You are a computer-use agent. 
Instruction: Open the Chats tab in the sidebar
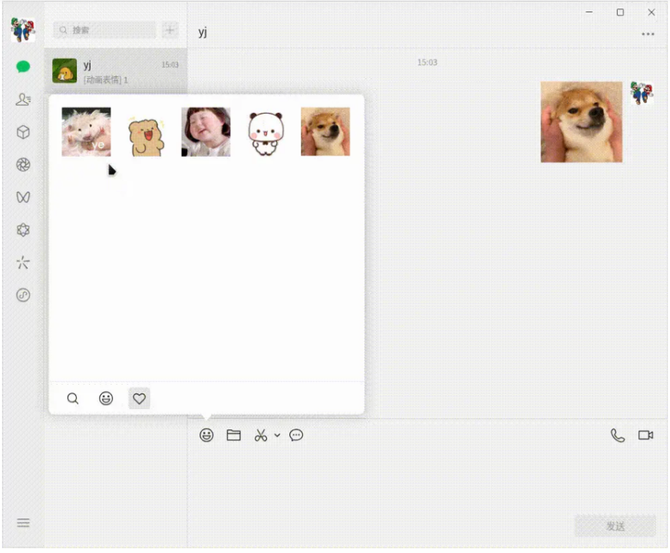coord(23,67)
